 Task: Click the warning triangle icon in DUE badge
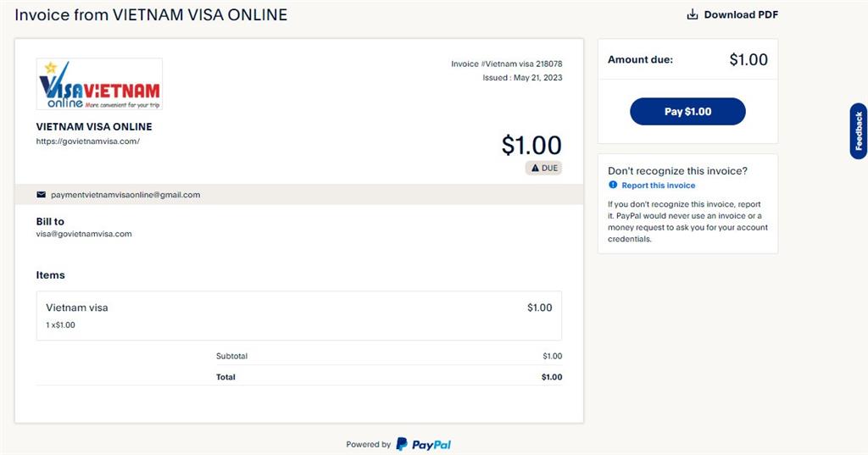535,168
